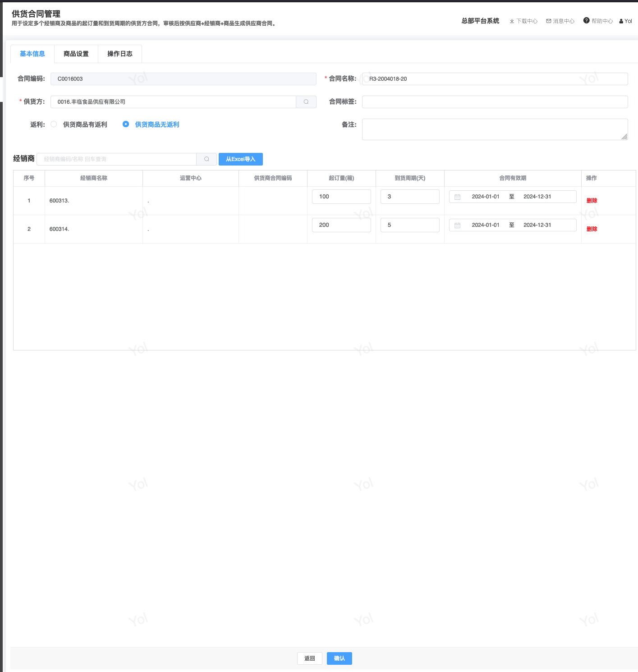Click the 确认 button

pos(340,658)
